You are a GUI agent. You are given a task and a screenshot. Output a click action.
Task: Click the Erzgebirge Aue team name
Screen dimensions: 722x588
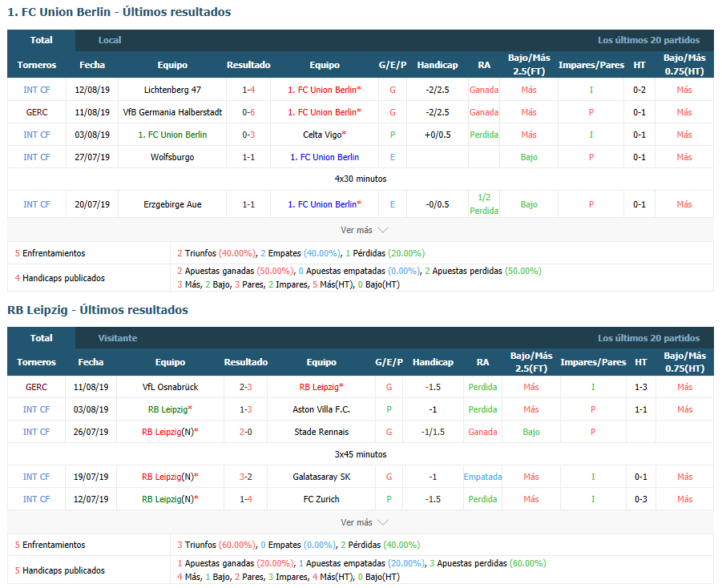point(172,204)
